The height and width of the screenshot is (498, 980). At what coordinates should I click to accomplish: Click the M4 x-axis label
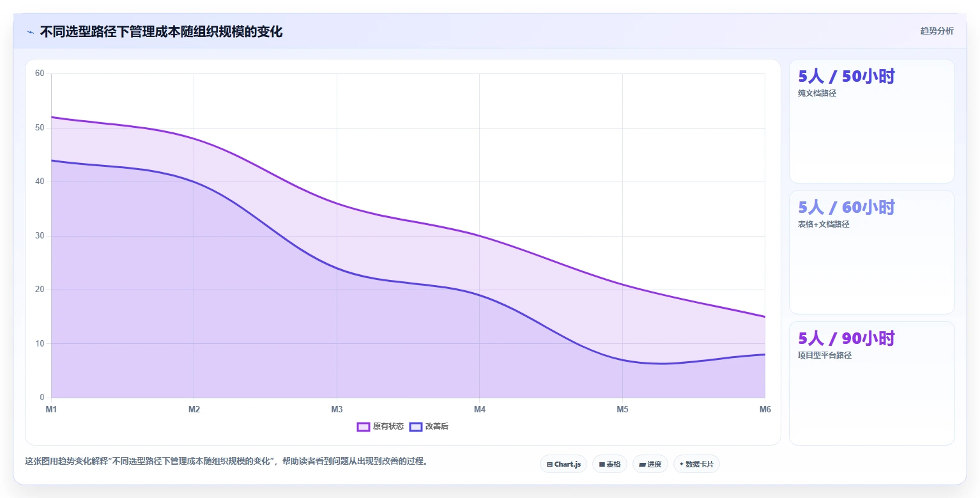pyautogui.click(x=480, y=410)
